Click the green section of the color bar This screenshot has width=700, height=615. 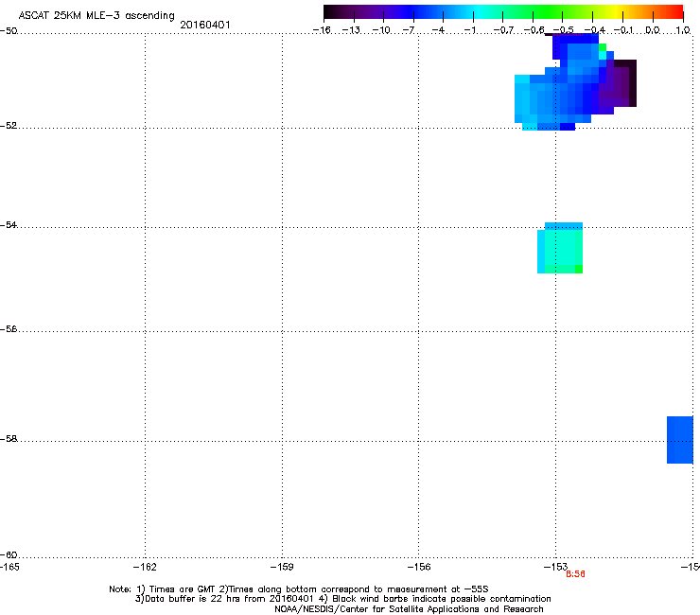point(549,11)
